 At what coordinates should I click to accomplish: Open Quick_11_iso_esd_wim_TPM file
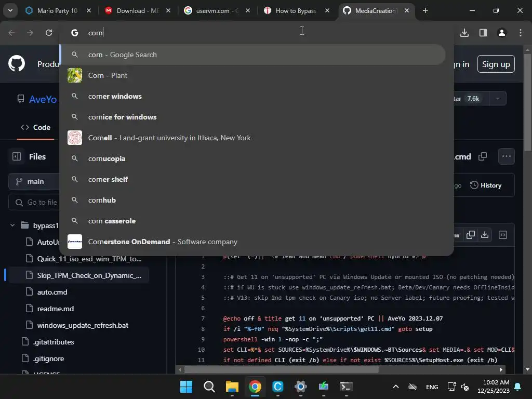tap(89, 259)
